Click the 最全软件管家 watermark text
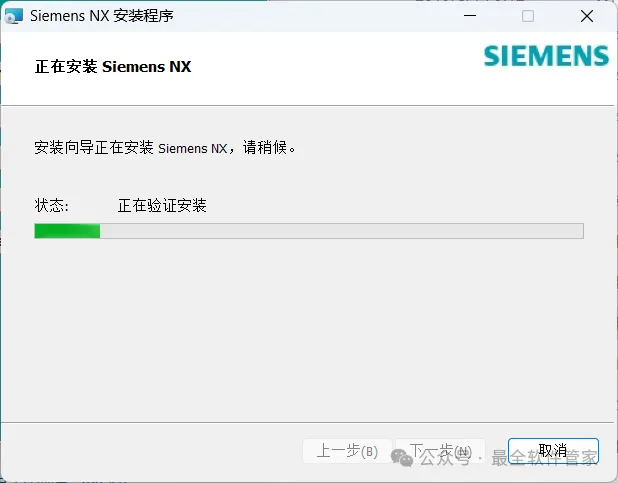 click(x=545, y=458)
